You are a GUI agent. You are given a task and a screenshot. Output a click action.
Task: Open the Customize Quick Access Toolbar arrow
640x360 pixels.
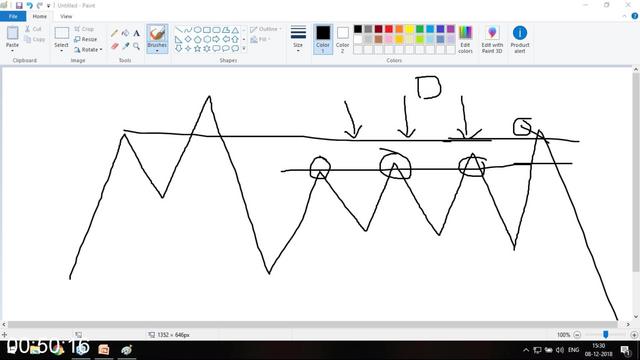tap(48, 6)
